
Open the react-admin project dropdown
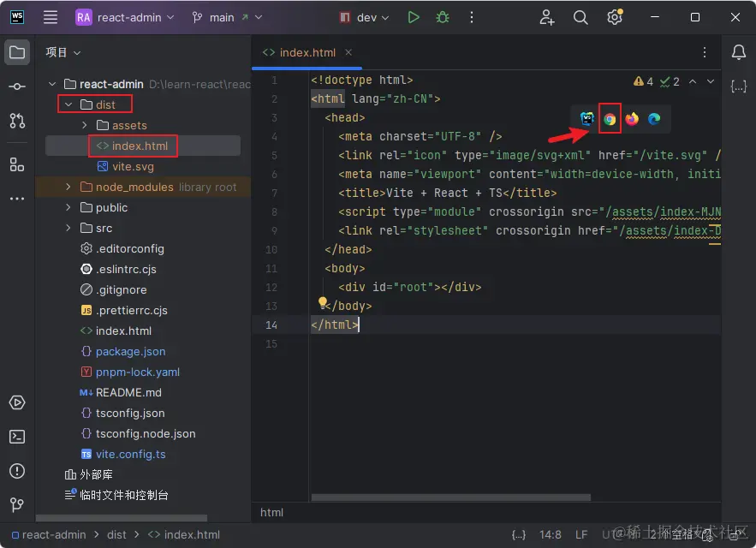[125, 17]
